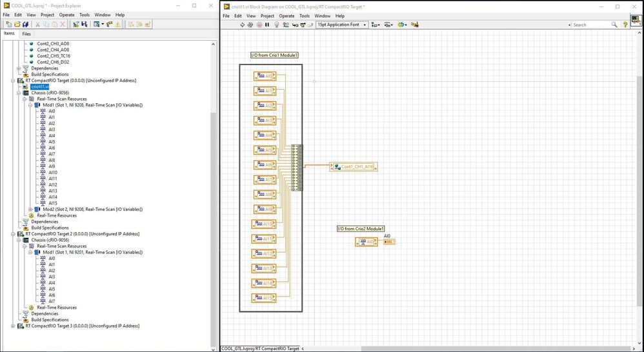Click the search magnifier icon

[x=614, y=24]
